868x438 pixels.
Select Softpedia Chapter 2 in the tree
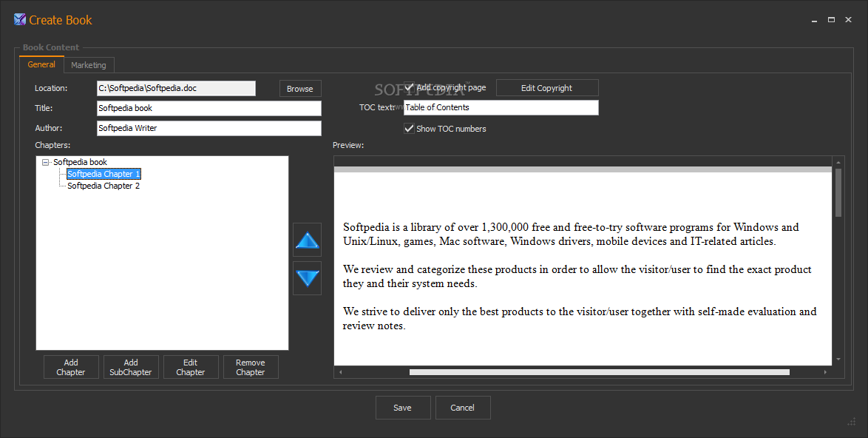tap(104, 186)
